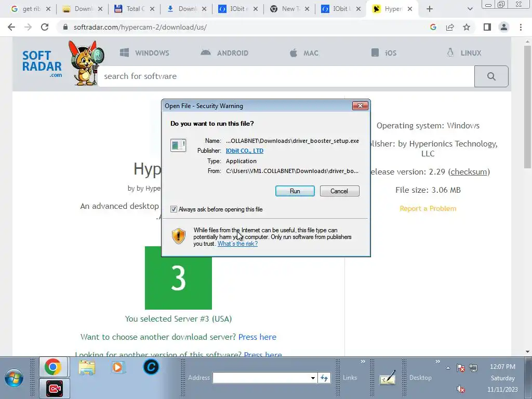The image size is (532, 399).
Task: Open the LINUX category
Action: tap(464, 53)
